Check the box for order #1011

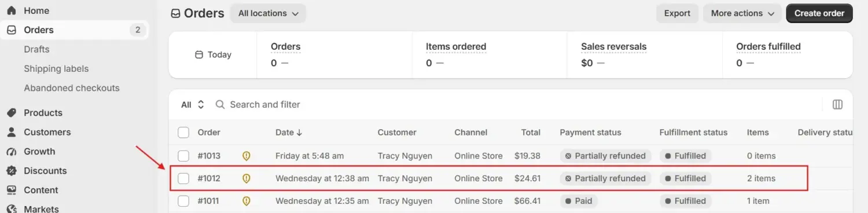click(183, 201)
